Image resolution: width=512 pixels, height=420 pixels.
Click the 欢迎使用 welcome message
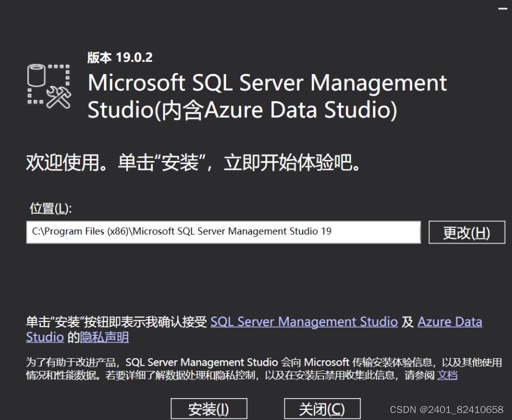click(x=193, y=163)
